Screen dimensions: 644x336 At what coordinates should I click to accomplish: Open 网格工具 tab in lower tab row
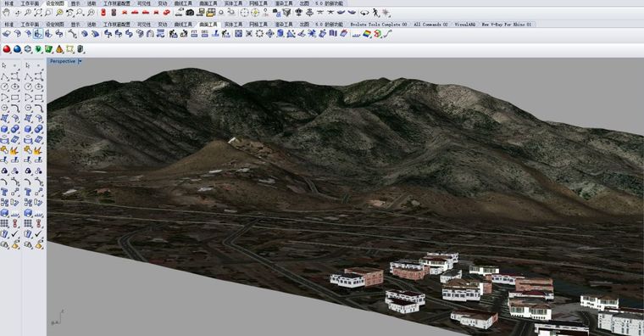tap(258, 25)
